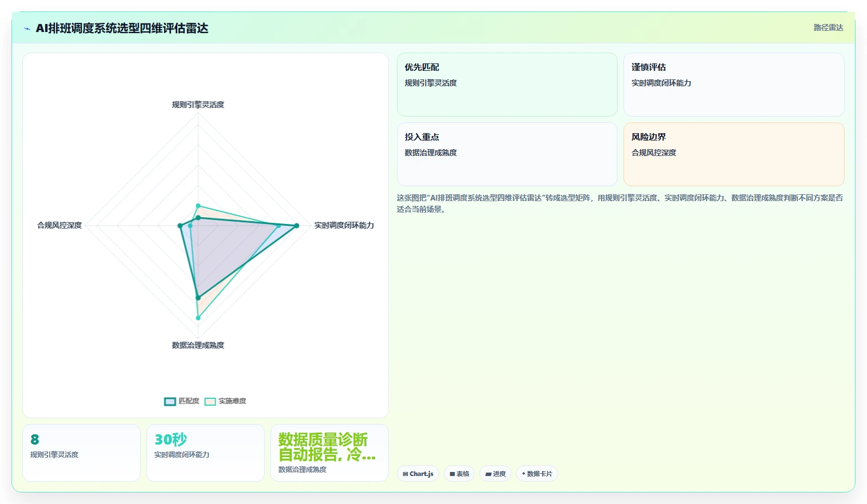The height and width of the screenshot is (504, 867).
Task: Click the 实施难度 legend color box
Action: (x=210, y=401)
